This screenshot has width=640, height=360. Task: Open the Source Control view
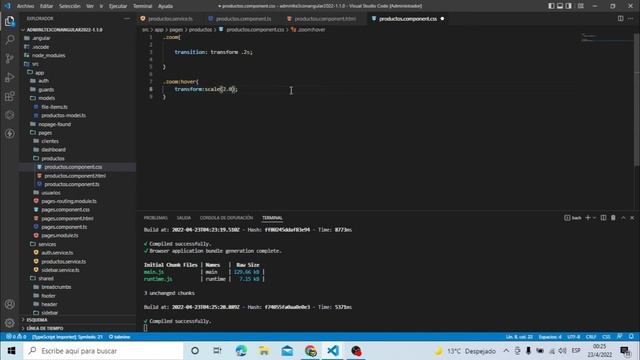[9, 58]
